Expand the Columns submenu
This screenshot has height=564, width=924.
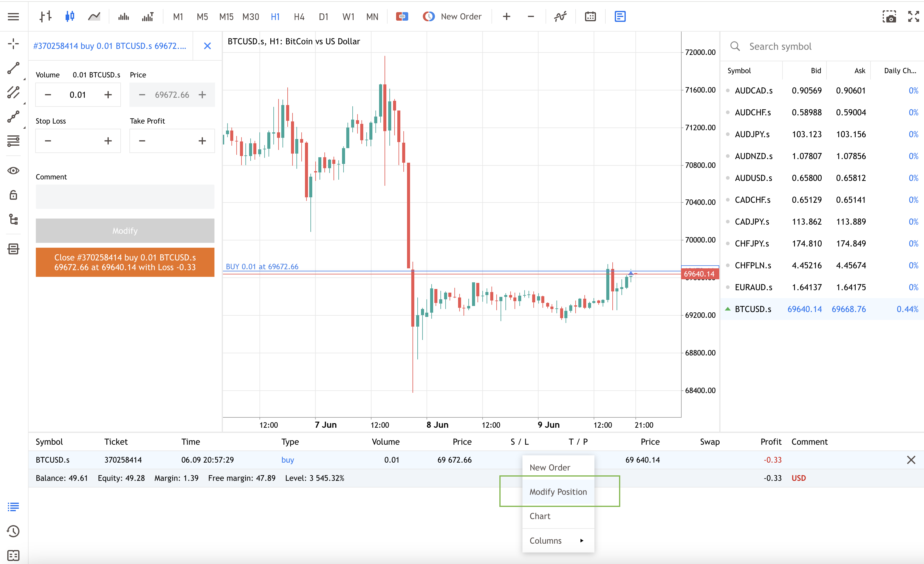(558, 540)
